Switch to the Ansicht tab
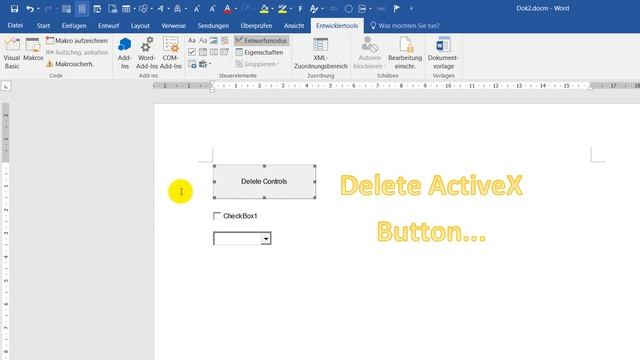The height and width of the screenshot is (360, 640). tap(294, 26)
